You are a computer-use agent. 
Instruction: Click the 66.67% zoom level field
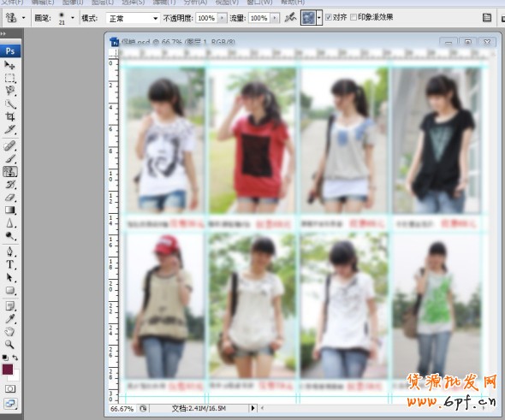(x=122, y=409)
